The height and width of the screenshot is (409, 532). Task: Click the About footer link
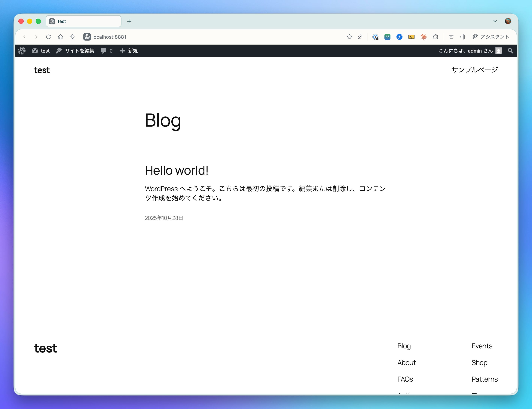[406, 362]
